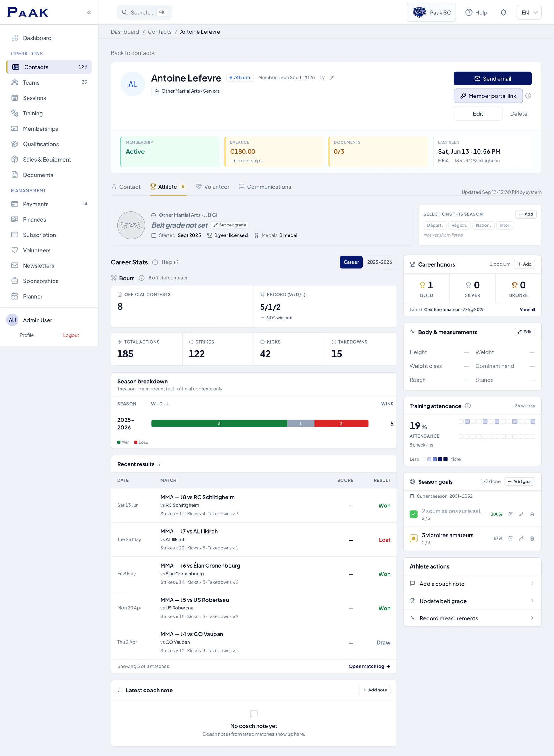Open the Planner sidebar icon
Image resolution: width=554 pixels, height=756 pixels.
tap(14, 296)
